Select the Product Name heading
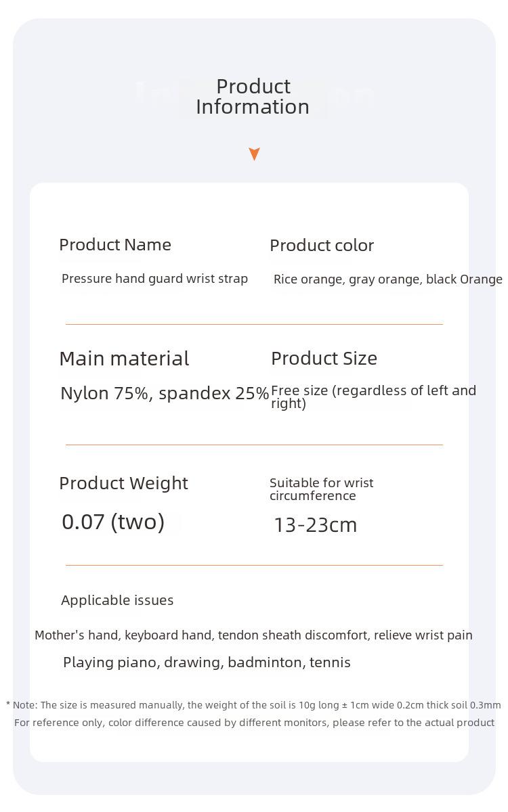 point(115,244)
